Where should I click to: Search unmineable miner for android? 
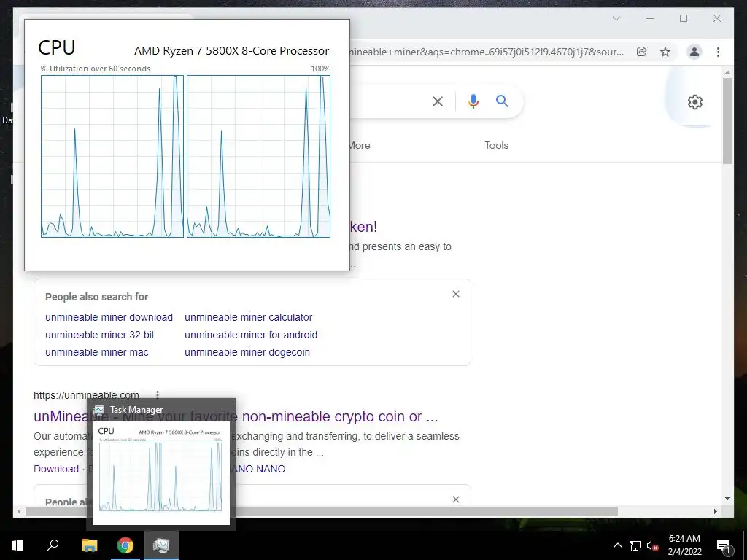pos(251,335)
